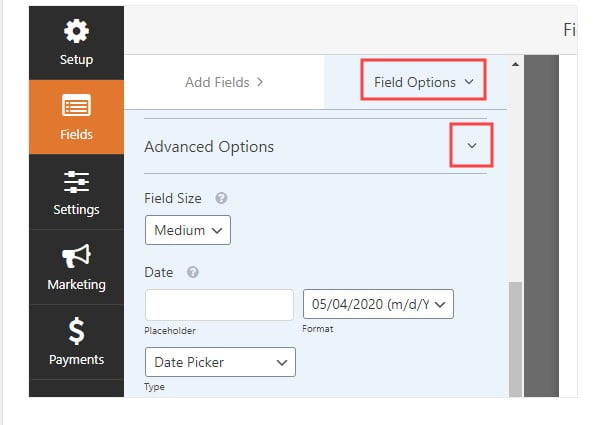This screenshot has width=597, height=425.
Task: Switch to the Field Options tab
Action: (x=423, y=82)
